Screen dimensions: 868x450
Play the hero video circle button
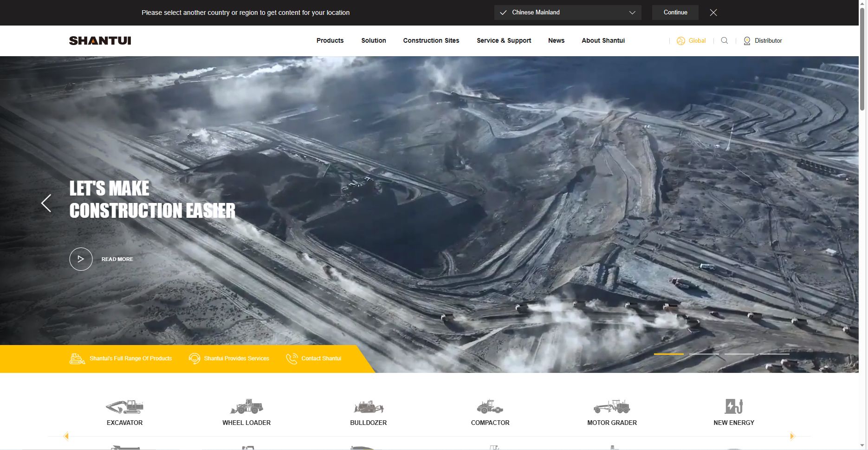pos(81,259)
